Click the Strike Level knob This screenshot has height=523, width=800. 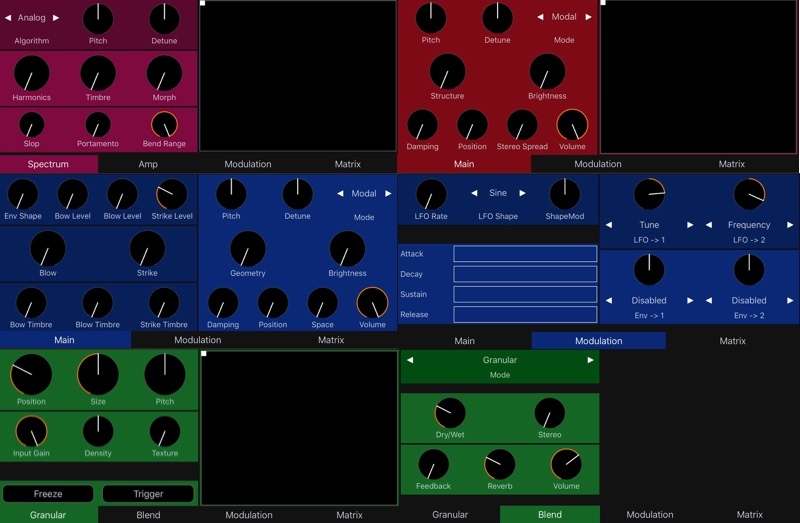[171, 194]
